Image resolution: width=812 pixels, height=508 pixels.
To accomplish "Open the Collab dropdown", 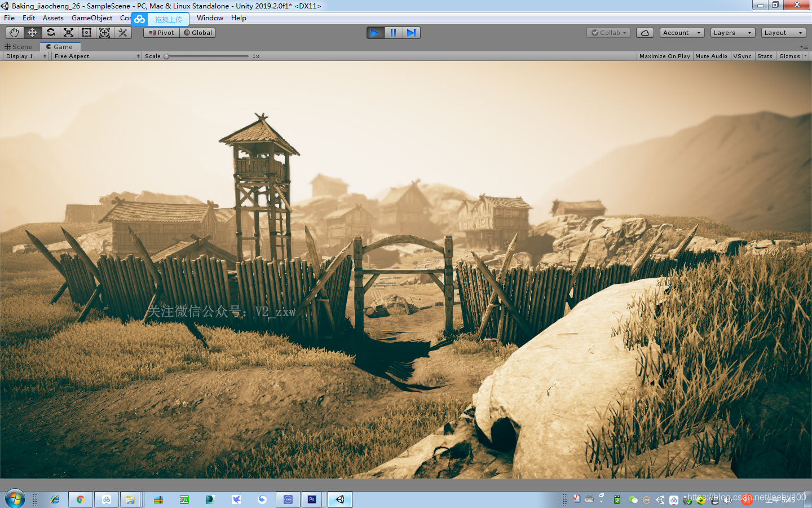I will click(x=608, y=33).
